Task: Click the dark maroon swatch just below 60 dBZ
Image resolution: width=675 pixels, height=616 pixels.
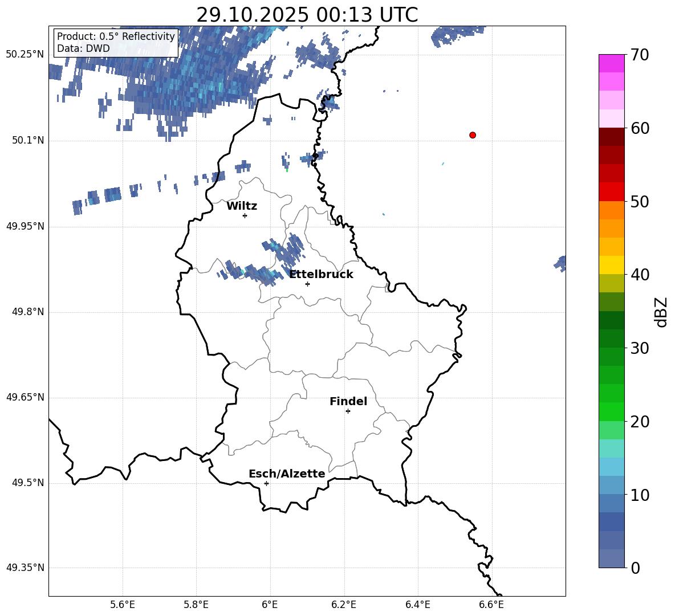Action: pos(611,137)
